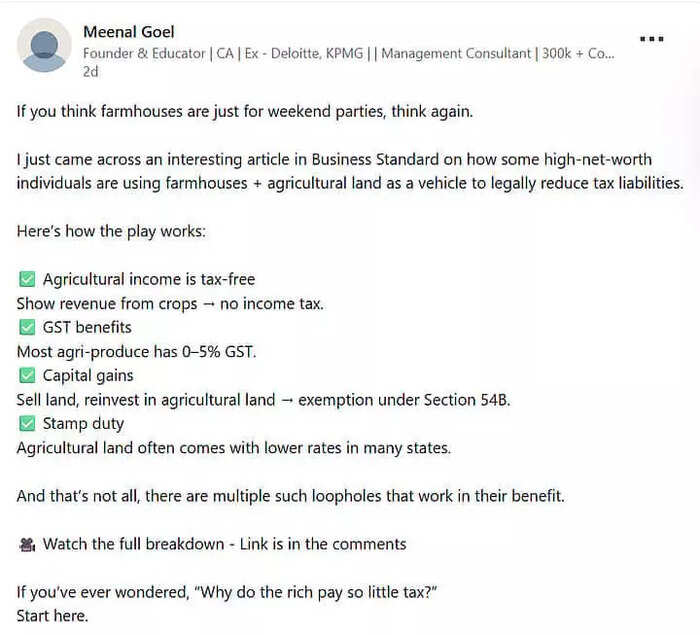Click the GST benefits heading text

pyautogui.click(x=87, y=327)
